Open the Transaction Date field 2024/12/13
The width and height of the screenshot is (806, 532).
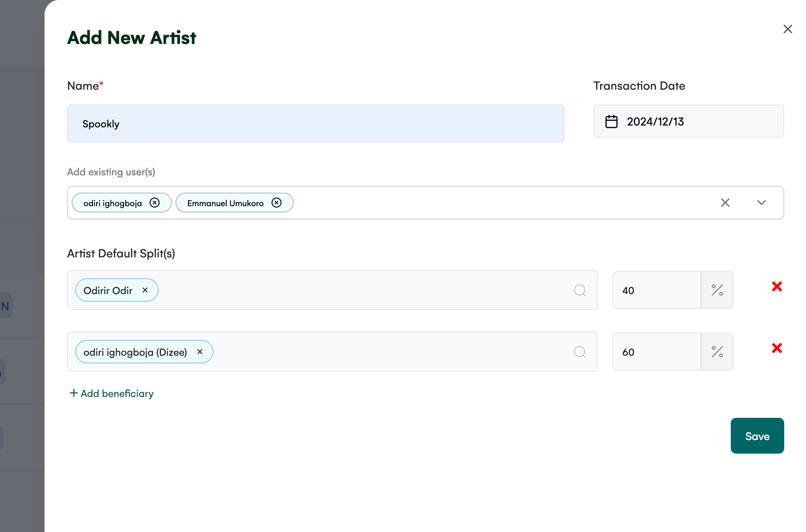(689, 121)
